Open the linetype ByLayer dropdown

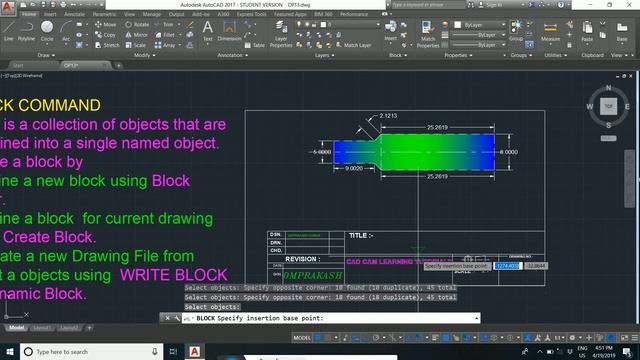[479, 45]
